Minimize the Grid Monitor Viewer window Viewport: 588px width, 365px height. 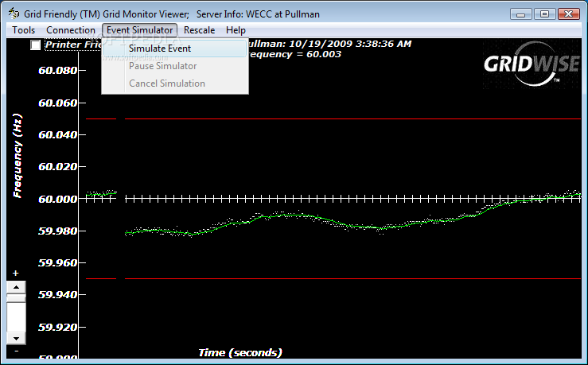pyautogui.click(x=521, y=14)
